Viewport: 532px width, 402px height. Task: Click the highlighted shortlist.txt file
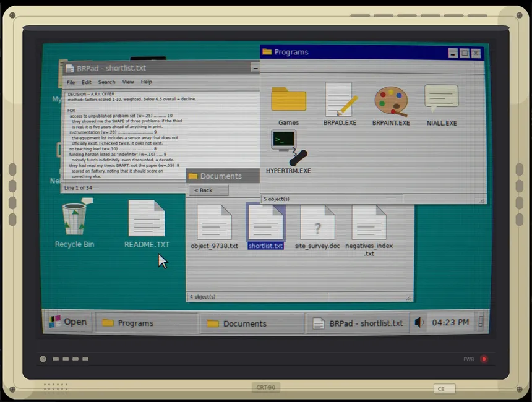[265, 226]
